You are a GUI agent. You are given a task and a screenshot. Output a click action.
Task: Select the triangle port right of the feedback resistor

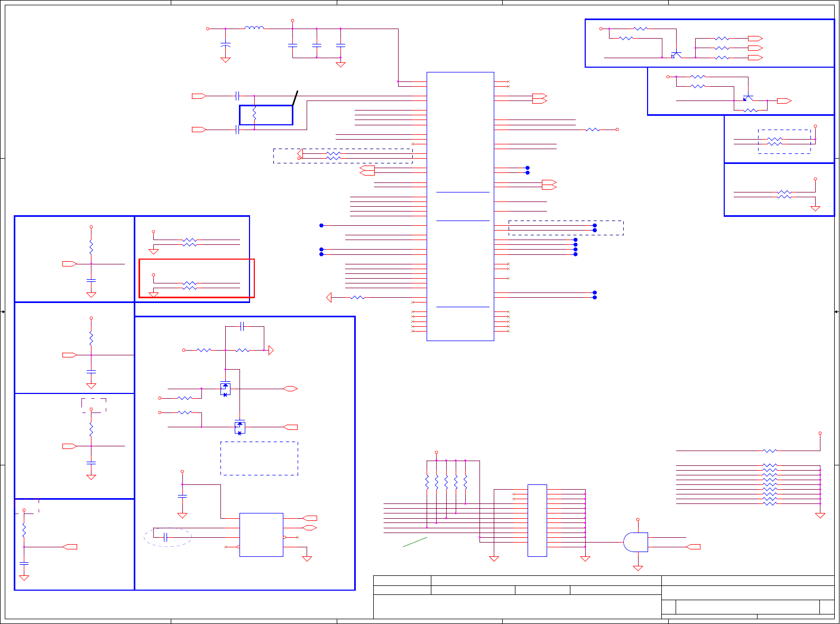pyautogui.click(x=271, y=350)
